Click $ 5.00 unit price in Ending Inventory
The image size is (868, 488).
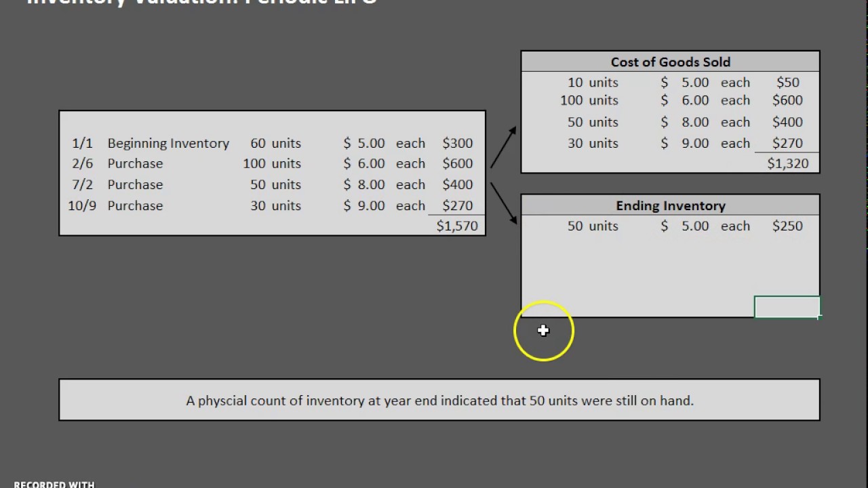(685, 226)
